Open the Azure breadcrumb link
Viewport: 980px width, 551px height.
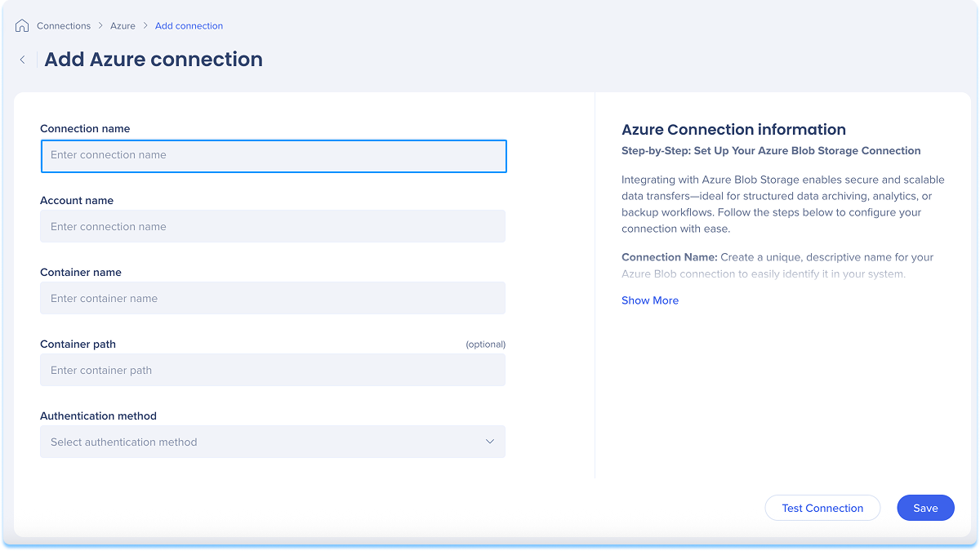pyautogui.click(x=123, y=26)
